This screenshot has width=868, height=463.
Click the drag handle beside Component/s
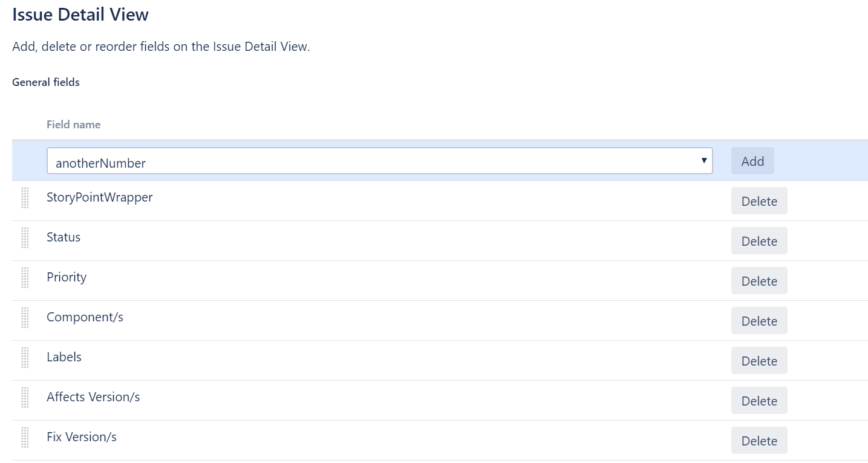pos(25,318)
